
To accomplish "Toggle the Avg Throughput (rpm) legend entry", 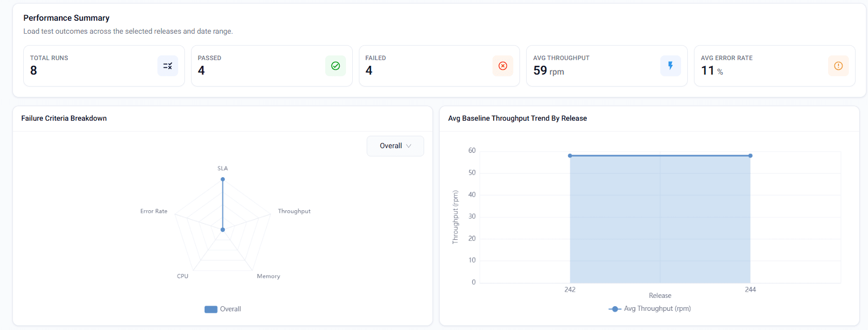I will (x=650, y=309).
